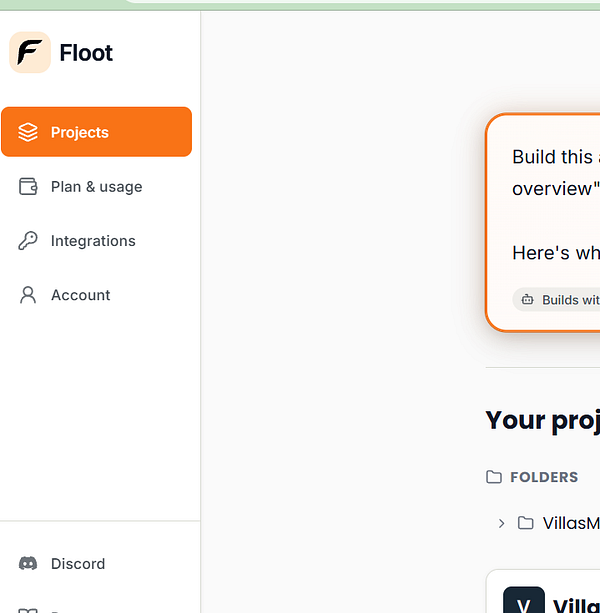This screenshot has height=613, width=600.
Task: Click the Discord logo icon
Action: [28, 564]
